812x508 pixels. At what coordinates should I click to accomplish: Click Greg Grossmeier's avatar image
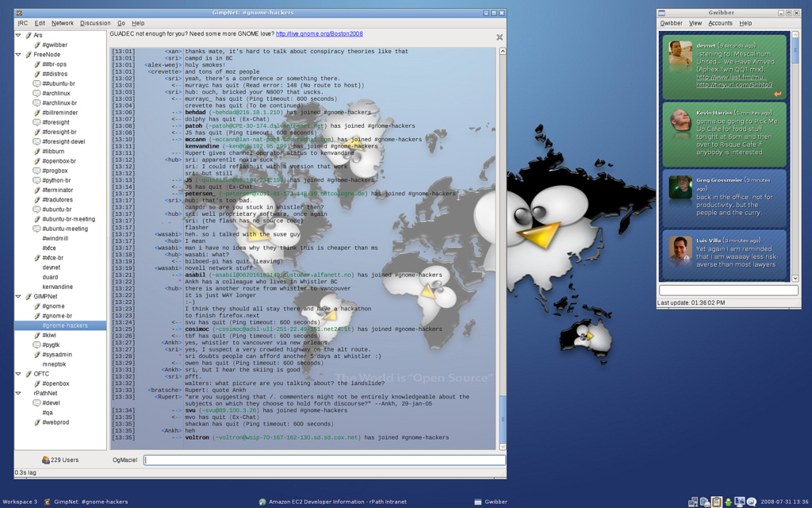coord(680,187)
